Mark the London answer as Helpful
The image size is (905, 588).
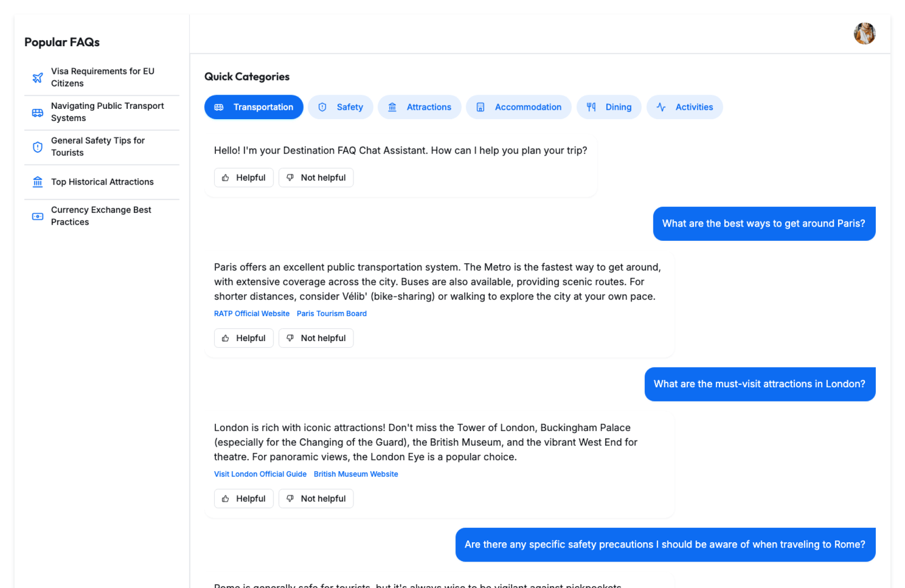[x=244, y=498]
